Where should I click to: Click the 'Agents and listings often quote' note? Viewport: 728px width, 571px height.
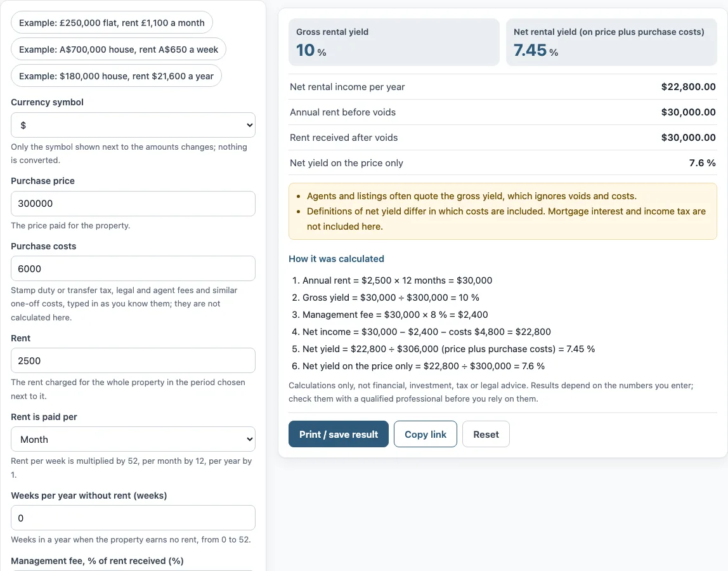tap(472, 196)
